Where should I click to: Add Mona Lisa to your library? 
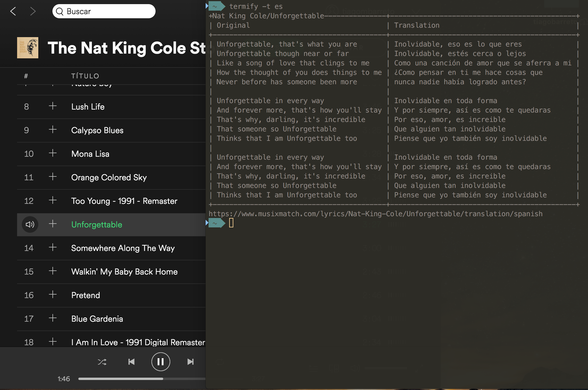(x=53, y=153)
